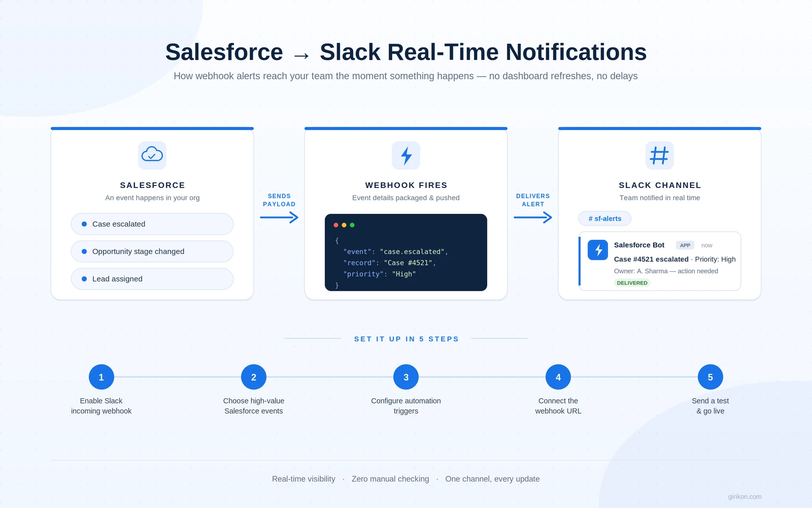Screen dimensions: 812x508
Task: Click the yellow dot in code window
Action: [x=344, y=225]
